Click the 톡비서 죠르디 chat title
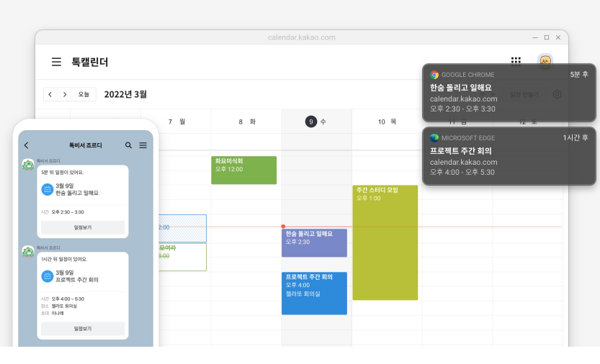Viewport: 600px width, 364px height. point(85,145)
